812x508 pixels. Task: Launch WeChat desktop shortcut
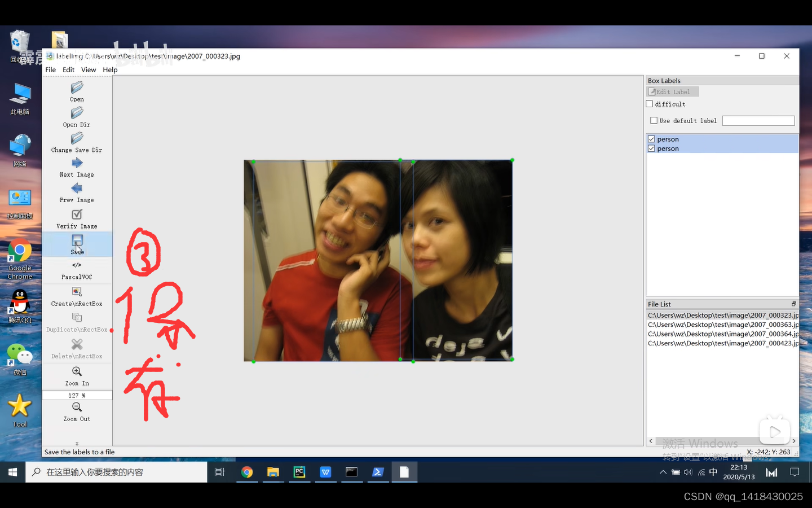20,359
